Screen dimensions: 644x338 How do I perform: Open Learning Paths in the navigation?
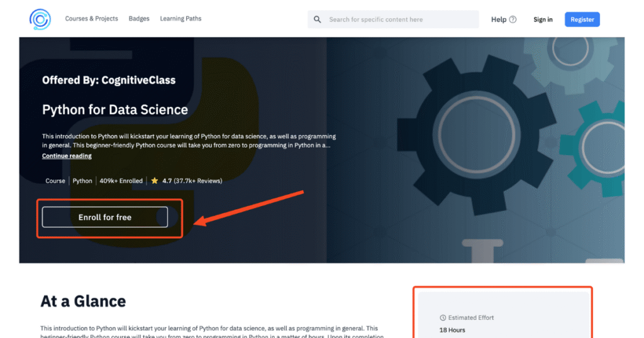pyautogui.click(x=180, y=19)
